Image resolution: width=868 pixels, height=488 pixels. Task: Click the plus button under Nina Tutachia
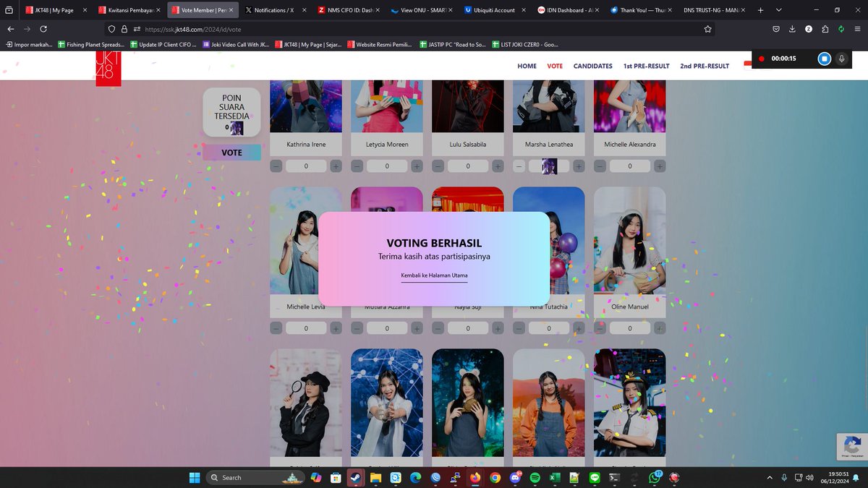[x=579, y=328]
